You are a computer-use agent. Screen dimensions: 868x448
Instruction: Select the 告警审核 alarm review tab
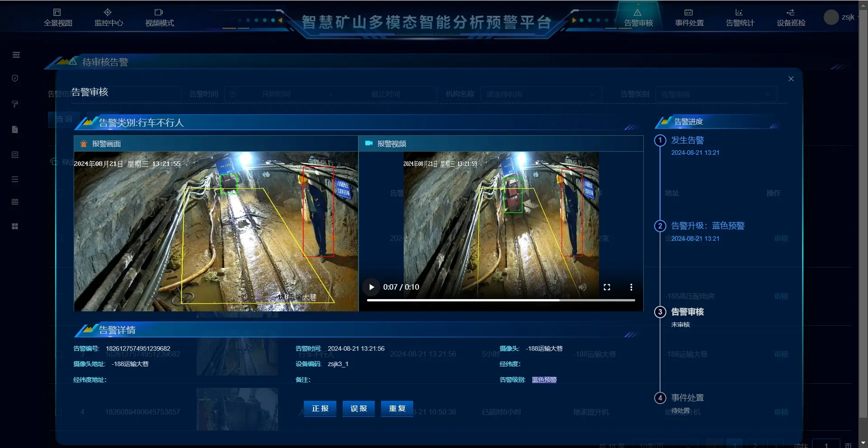(x=638, y=18)
